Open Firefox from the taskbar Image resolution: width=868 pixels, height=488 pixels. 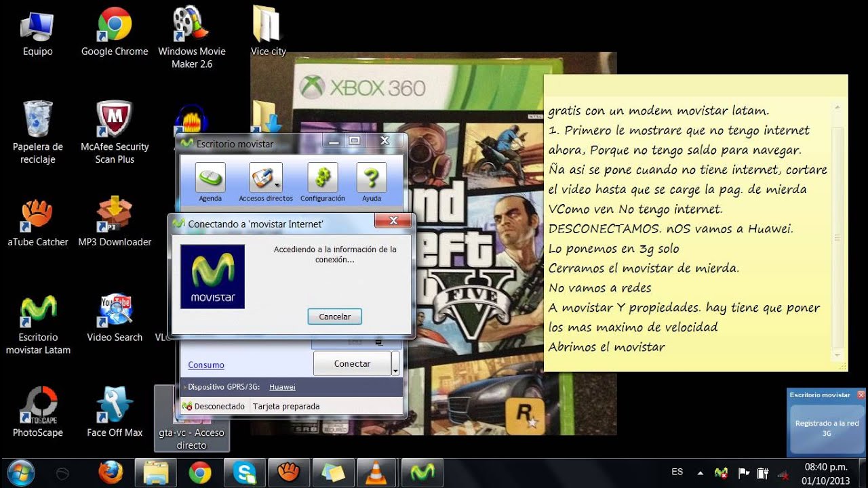[x=111, y=472]
